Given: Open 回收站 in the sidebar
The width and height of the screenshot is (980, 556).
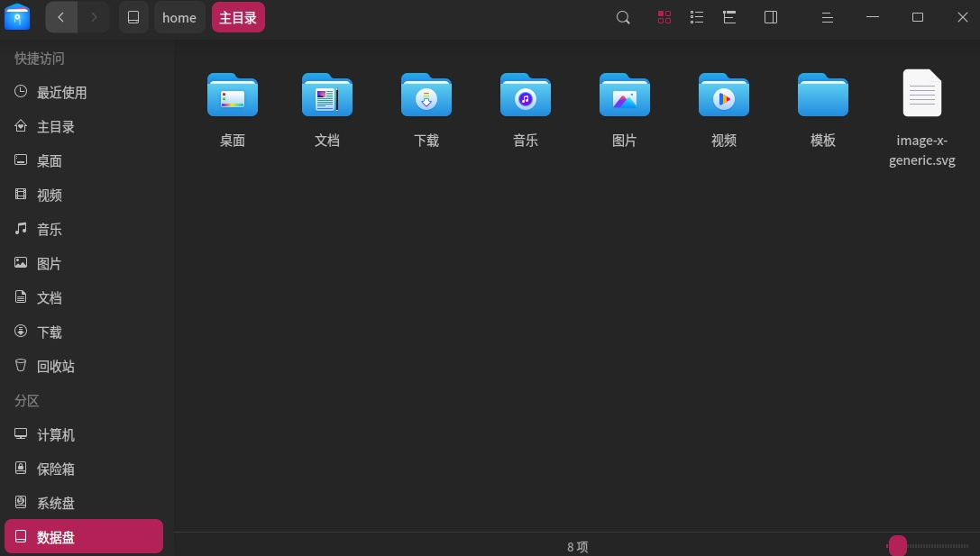Looking at the screenshot, I should click(84, 366).
